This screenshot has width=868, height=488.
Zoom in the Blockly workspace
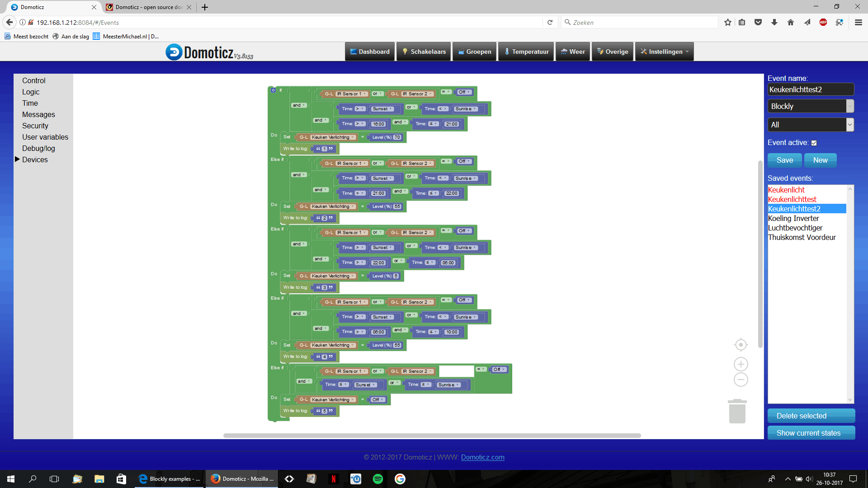(x=741, y=364)
